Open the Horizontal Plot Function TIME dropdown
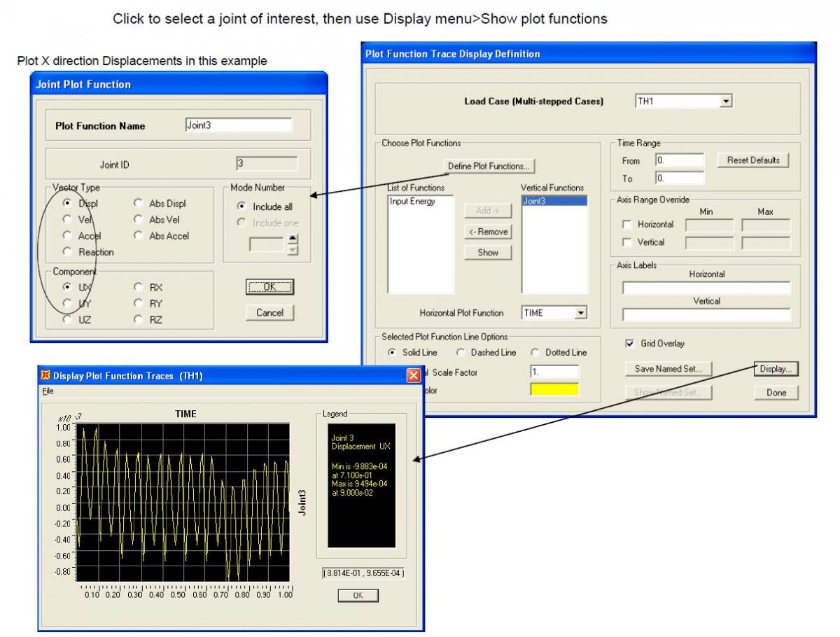This screenshot has width=840, height=637. coord(581,313)
